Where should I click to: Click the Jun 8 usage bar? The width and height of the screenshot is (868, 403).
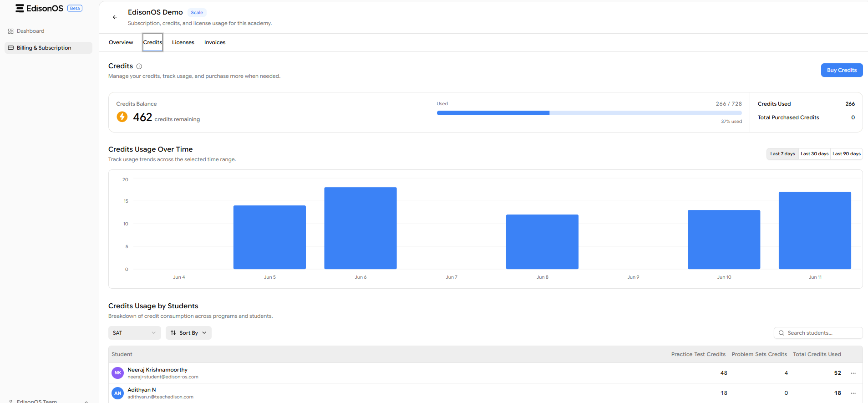[x=542, y=242]
